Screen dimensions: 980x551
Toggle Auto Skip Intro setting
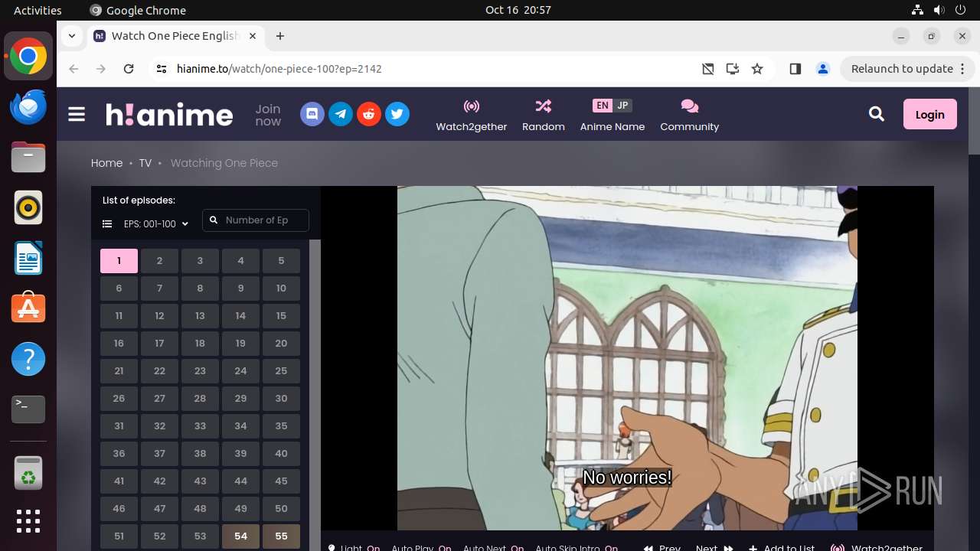(x=577, y=548)
